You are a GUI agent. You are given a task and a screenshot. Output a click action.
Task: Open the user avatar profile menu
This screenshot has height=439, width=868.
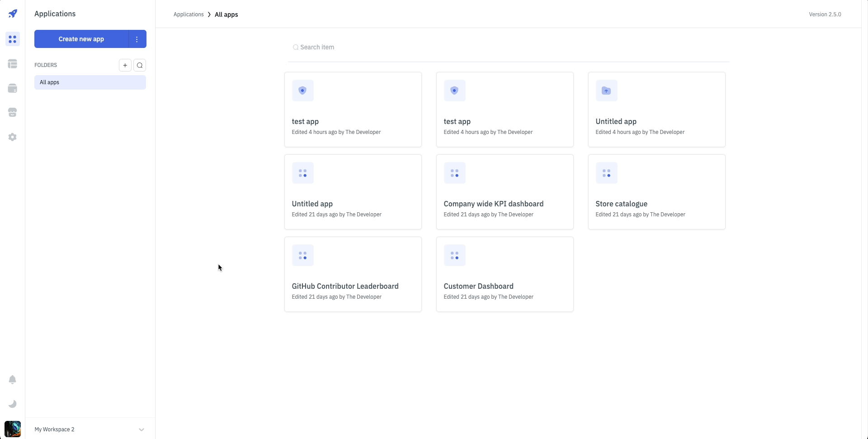(x=13, y=429)
